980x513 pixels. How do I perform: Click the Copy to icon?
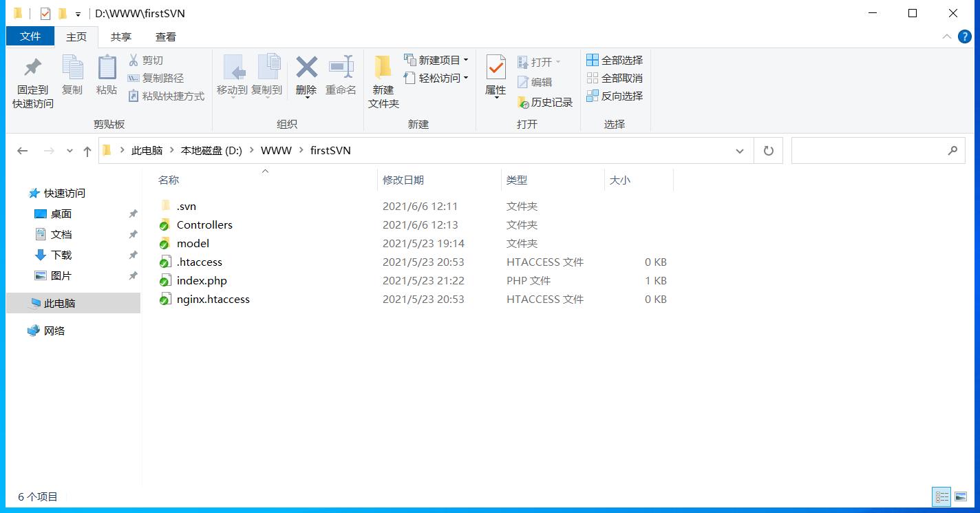click(269, 67)
